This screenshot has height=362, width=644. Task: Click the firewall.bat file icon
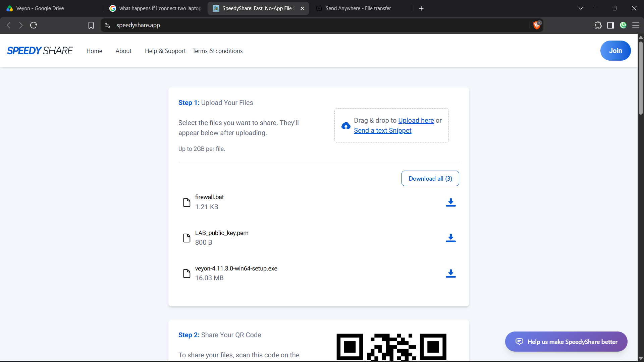coord(187,202)
